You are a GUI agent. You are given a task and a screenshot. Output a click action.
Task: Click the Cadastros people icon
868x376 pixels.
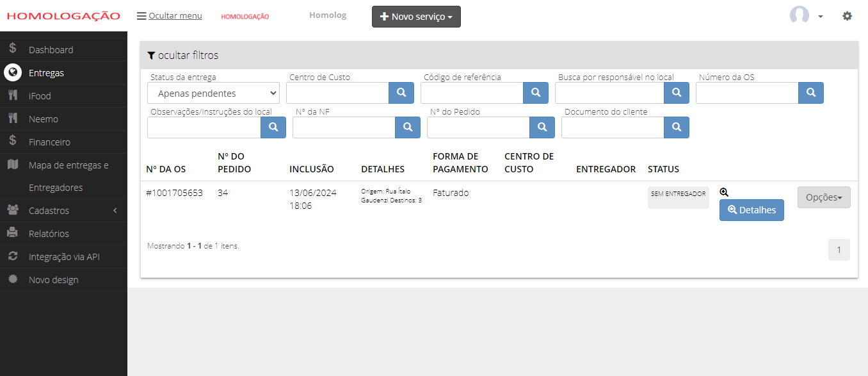pos(13,210)
